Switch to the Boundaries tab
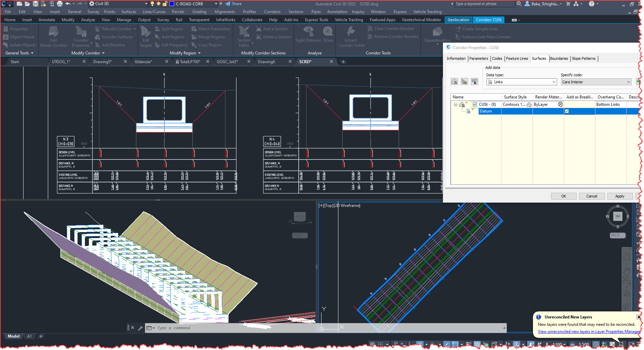The image size is (644, 350). [559, 58]
